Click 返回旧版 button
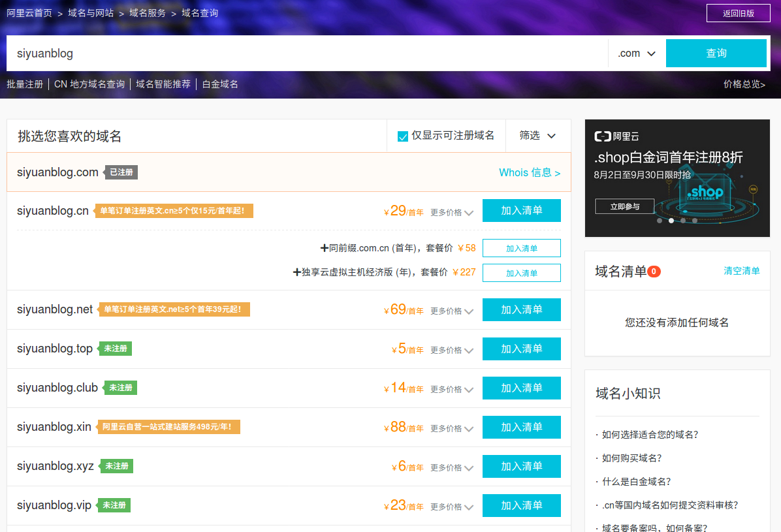Image resolution: width=781 pixels, height=532 pixels. [x=738, y=14]
